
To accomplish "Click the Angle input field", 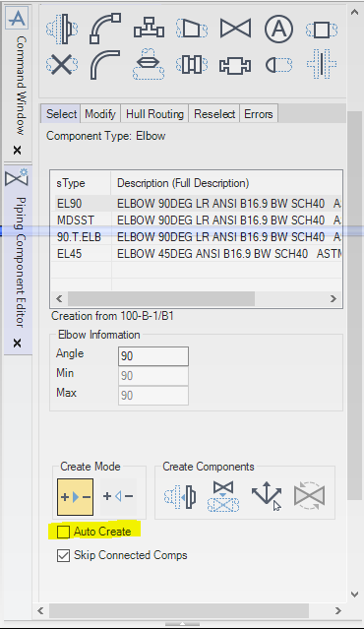I will coord(153,356).
